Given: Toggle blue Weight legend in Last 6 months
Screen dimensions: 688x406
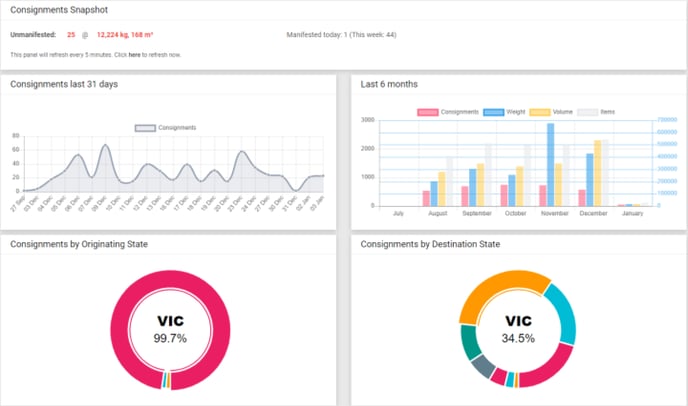Looking at the screenshot, I should 493,112.
